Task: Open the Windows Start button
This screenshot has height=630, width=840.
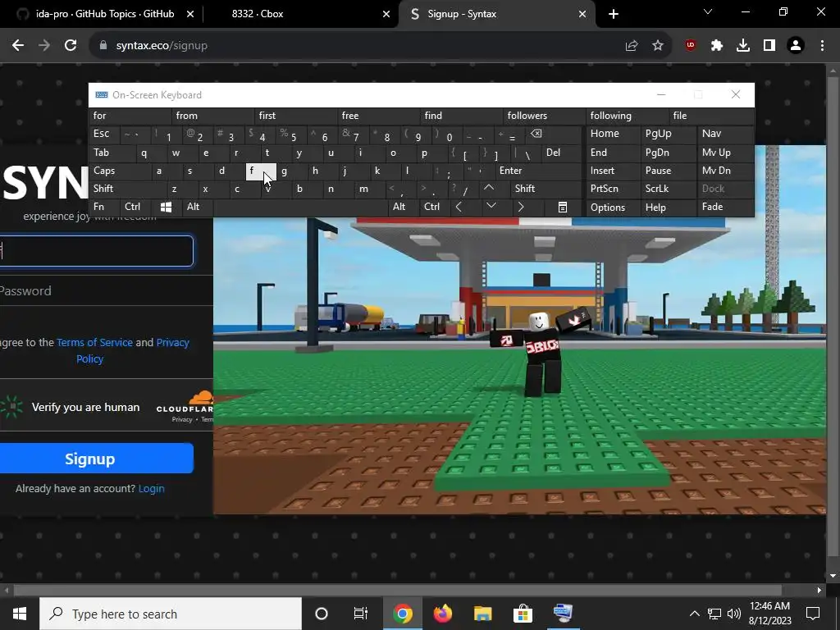Action: coord(20,614)
